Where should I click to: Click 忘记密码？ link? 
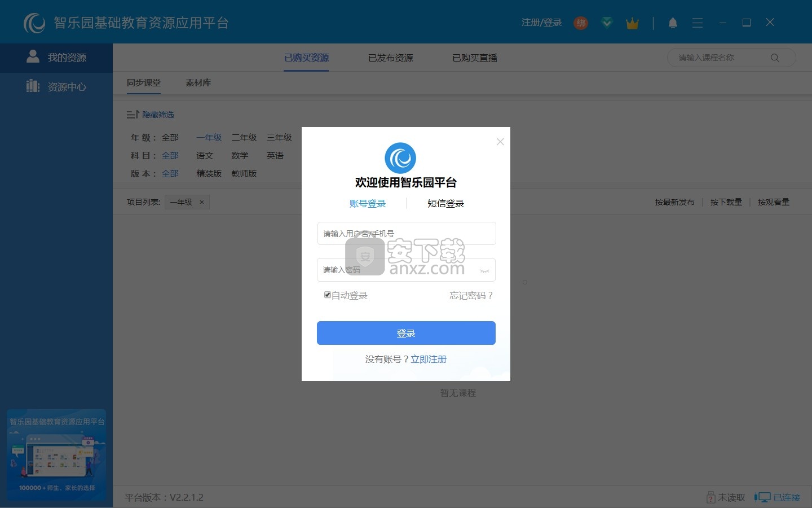click(x=471, y=295)
